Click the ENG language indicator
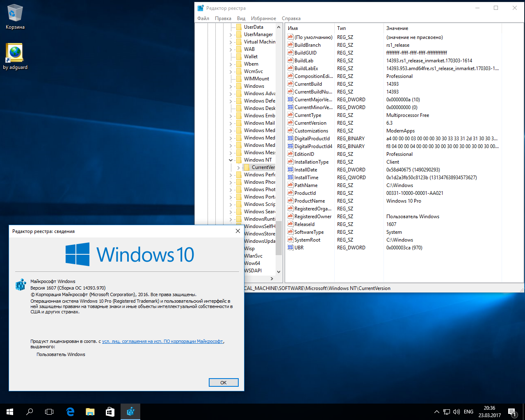Screen dimensions: 525x420 468,412
